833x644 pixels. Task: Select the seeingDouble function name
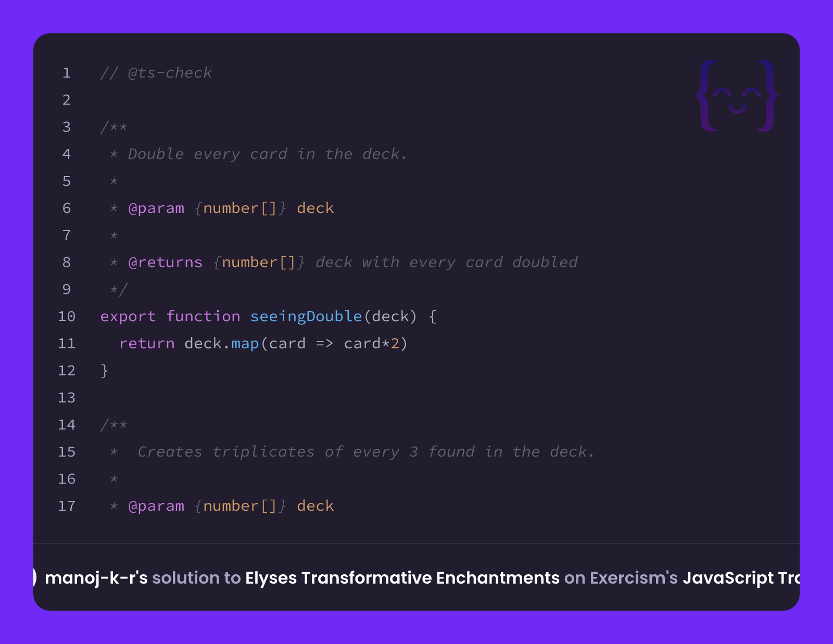coord(306,317)
